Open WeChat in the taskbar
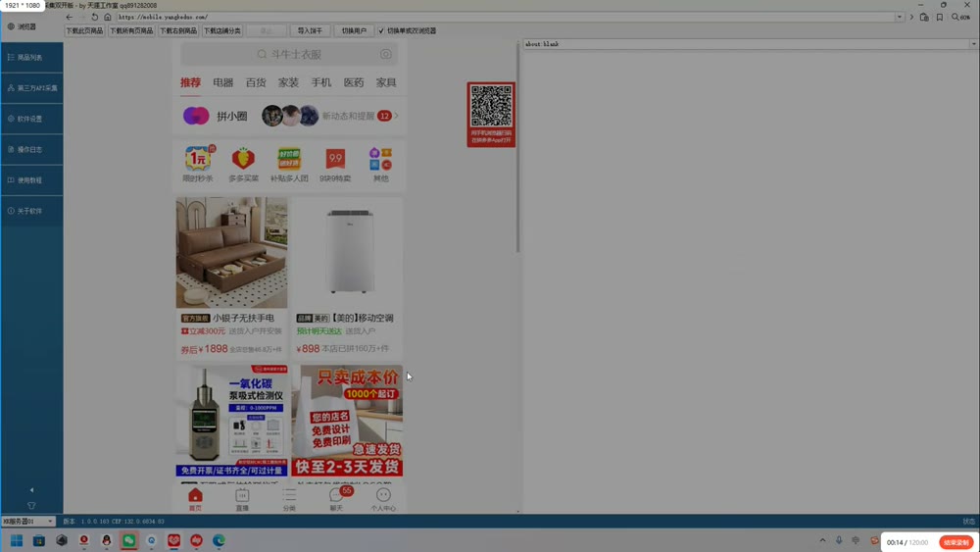 128,540
